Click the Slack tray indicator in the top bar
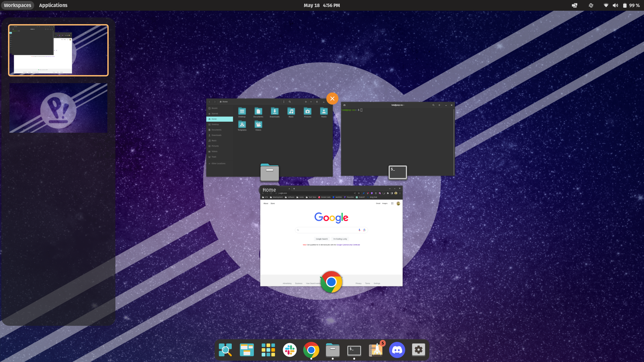 591,5
